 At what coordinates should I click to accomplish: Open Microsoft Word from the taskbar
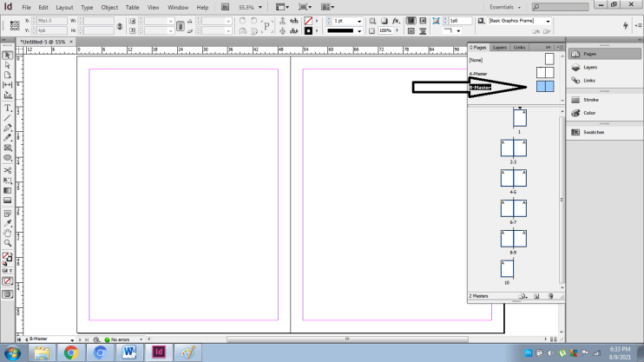tap(129, 352)
